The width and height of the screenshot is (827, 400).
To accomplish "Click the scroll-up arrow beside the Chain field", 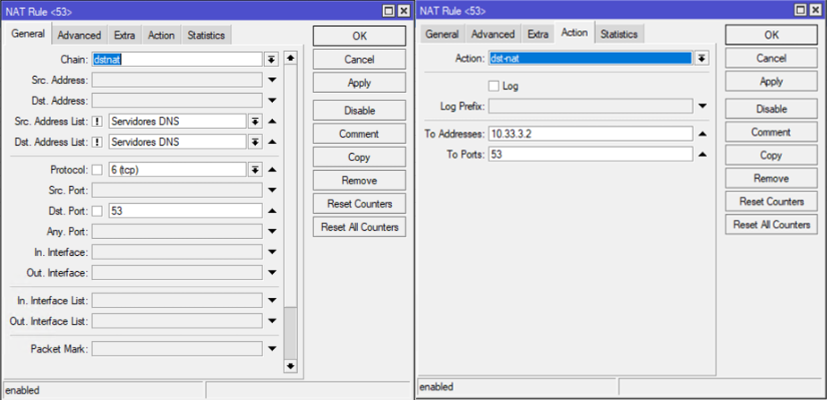I will [291, 58].
